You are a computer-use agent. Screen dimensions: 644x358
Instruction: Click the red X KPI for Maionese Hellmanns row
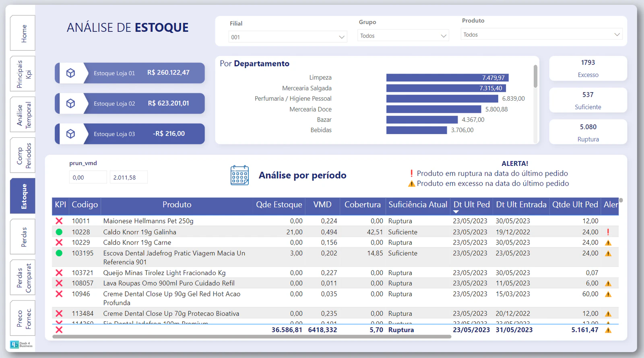tap(59, 221)
